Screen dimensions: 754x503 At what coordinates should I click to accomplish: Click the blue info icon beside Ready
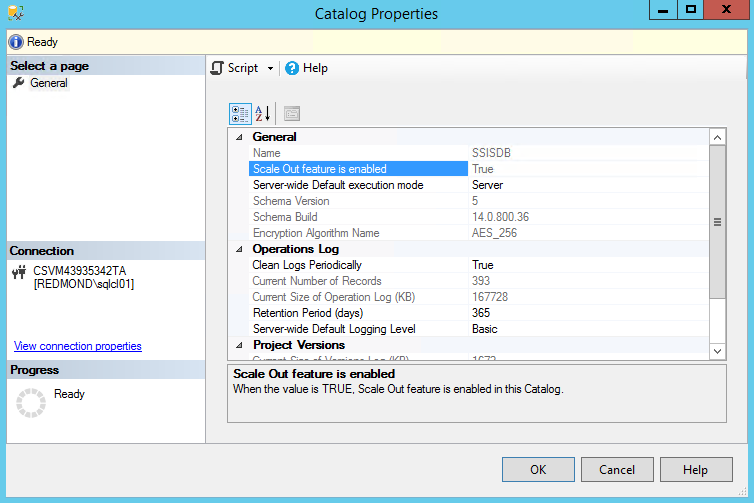click(15, 42)
